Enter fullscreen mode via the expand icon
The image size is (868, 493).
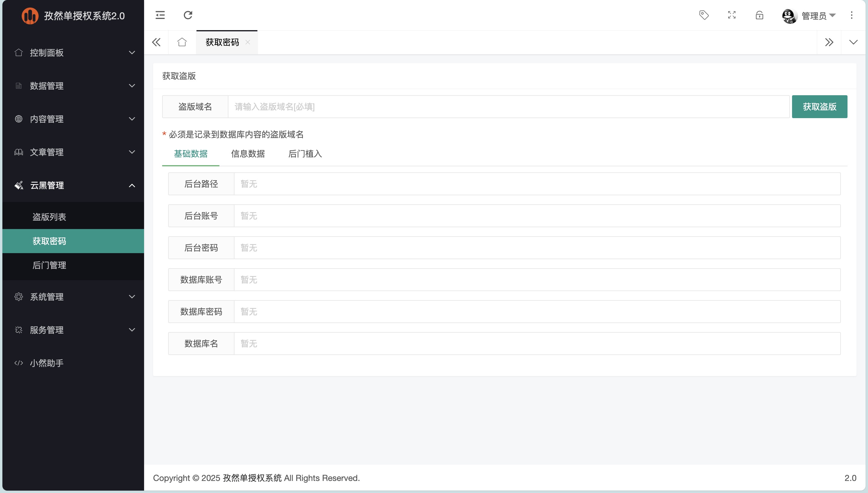(x=731, y=15)
